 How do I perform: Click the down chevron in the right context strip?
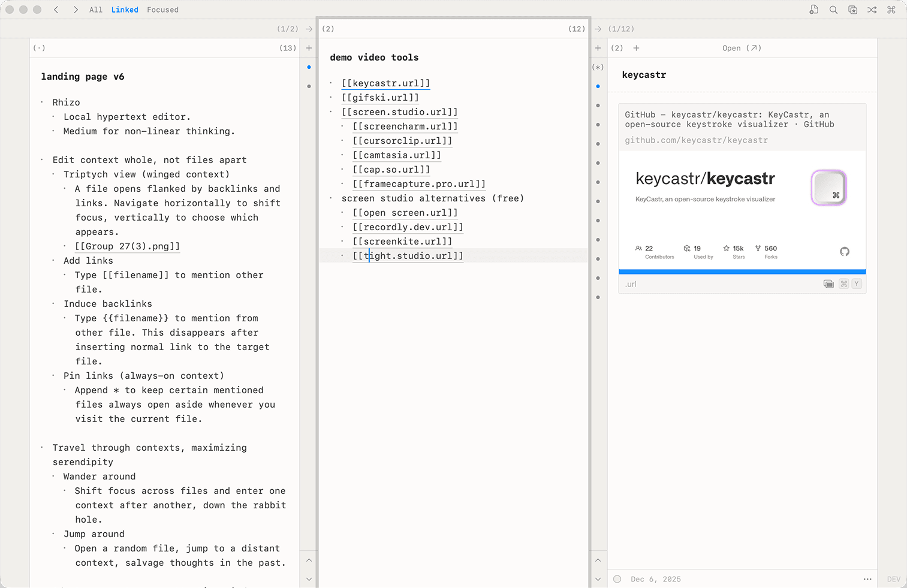coord(598,579)
